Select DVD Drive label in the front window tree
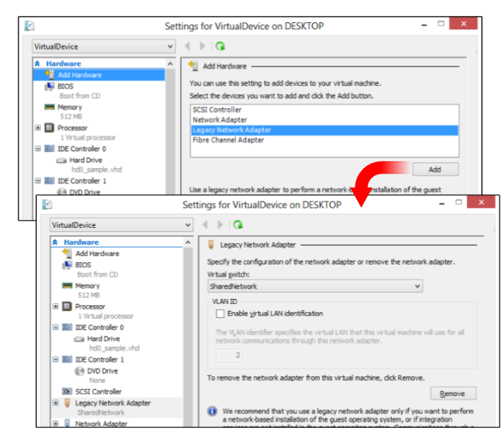The image size is (504, 444). coord(102,371)
